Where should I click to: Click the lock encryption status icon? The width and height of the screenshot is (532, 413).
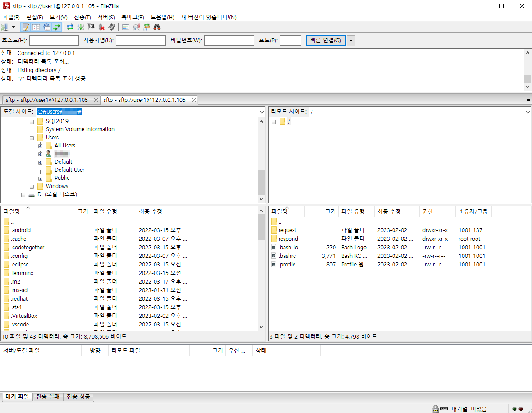(436, 409)
